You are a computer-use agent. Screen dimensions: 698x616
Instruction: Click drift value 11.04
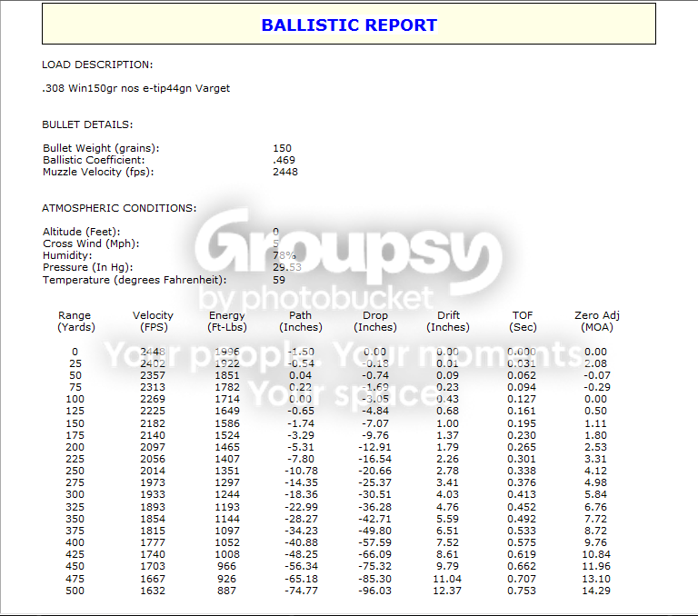coord(447,579)
